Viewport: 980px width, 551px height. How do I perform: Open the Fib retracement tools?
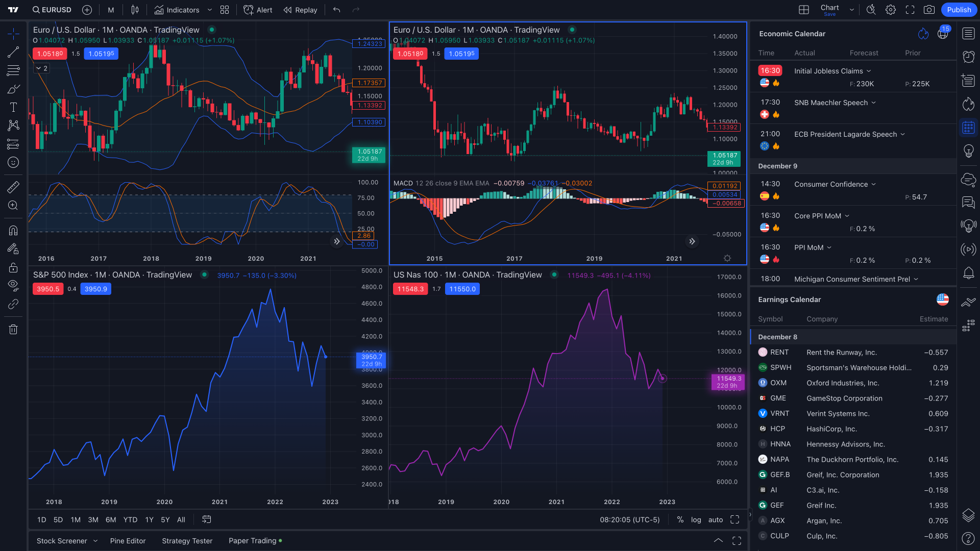tap(13, 70)
